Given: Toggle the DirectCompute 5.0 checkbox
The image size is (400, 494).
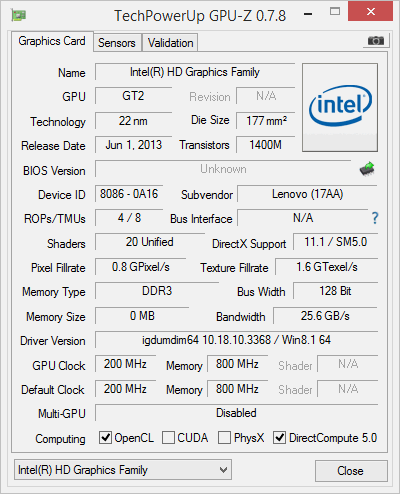Looking at the screenshot, I should (279, 437).
